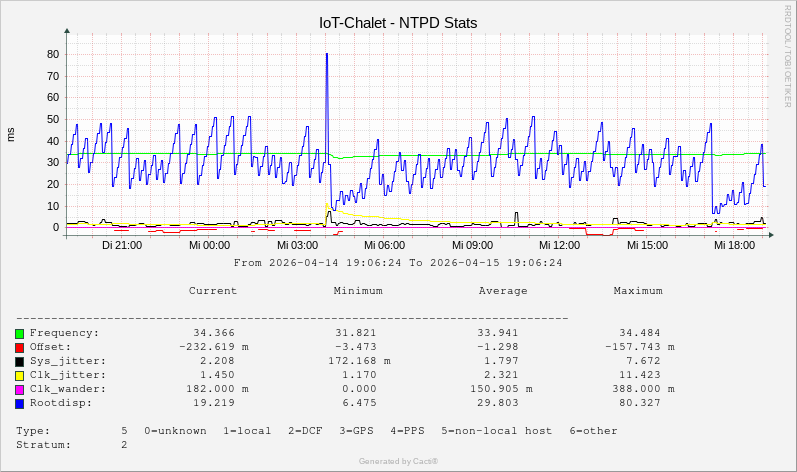
Task: Click the Mi 12:00 time axis label
Action: click(560, 245)
